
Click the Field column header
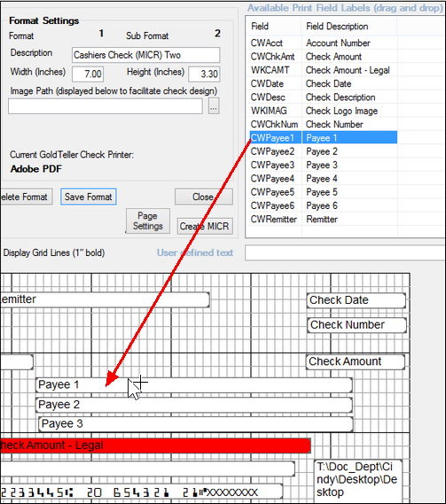click(x=274, y=27)
